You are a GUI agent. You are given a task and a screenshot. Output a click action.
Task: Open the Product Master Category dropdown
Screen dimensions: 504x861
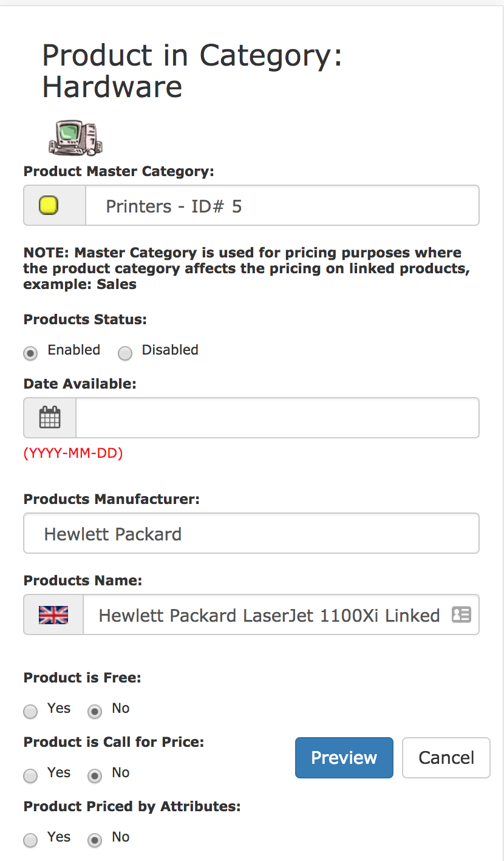point(282,206)
